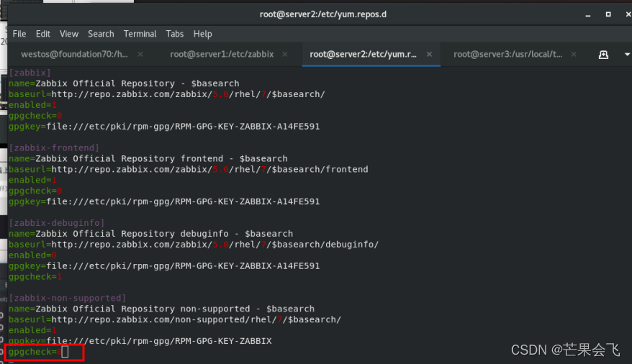
Task: Click the [zabbix] section header
Action: click(30, 73)
